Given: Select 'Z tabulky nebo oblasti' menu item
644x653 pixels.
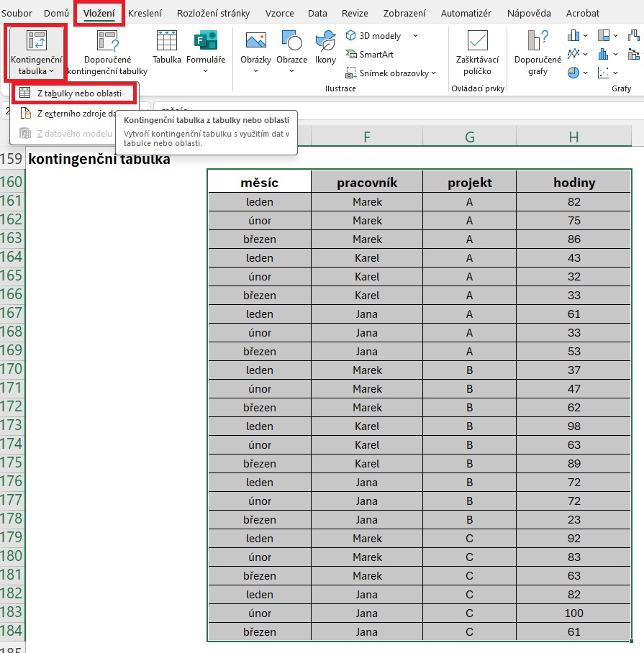Looking at the screenshot, I should coord(78,93).
